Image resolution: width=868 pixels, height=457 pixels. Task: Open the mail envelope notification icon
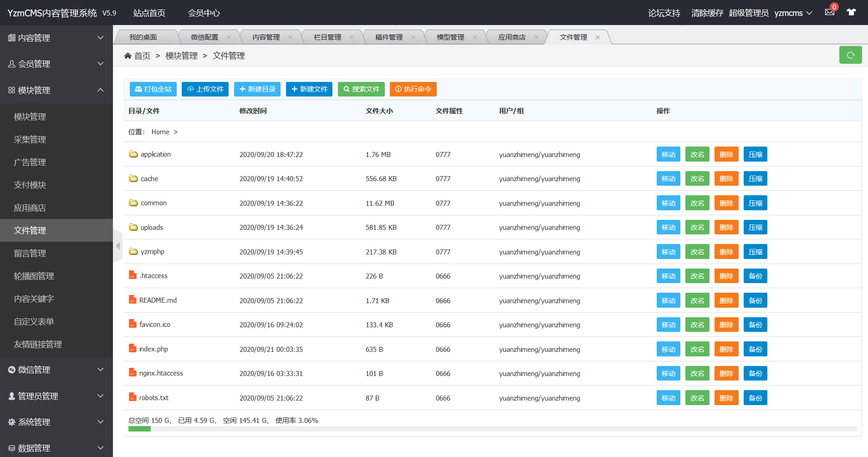(829, 12)
